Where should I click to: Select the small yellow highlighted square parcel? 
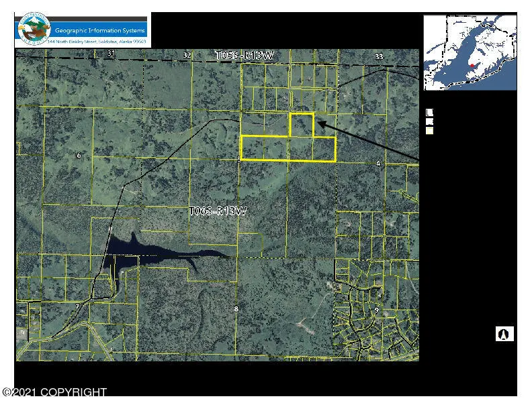[302, 125]
